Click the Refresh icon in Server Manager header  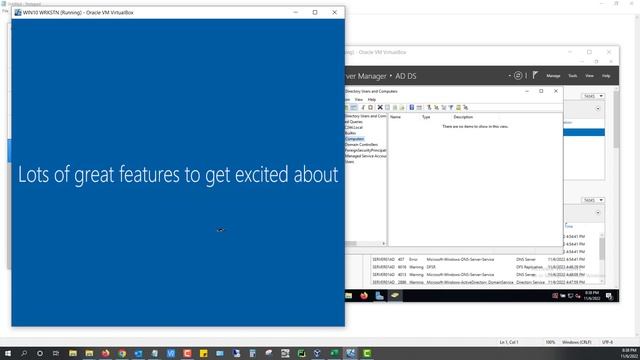[x=518, y=76]
